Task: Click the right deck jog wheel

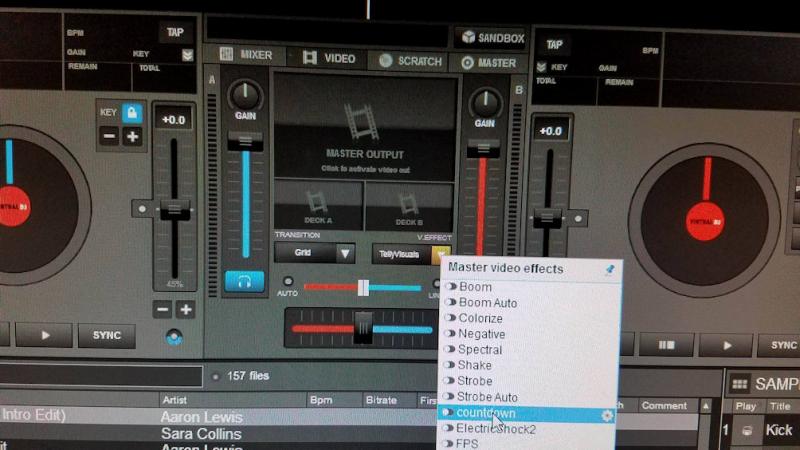Action: click(705, 220)
